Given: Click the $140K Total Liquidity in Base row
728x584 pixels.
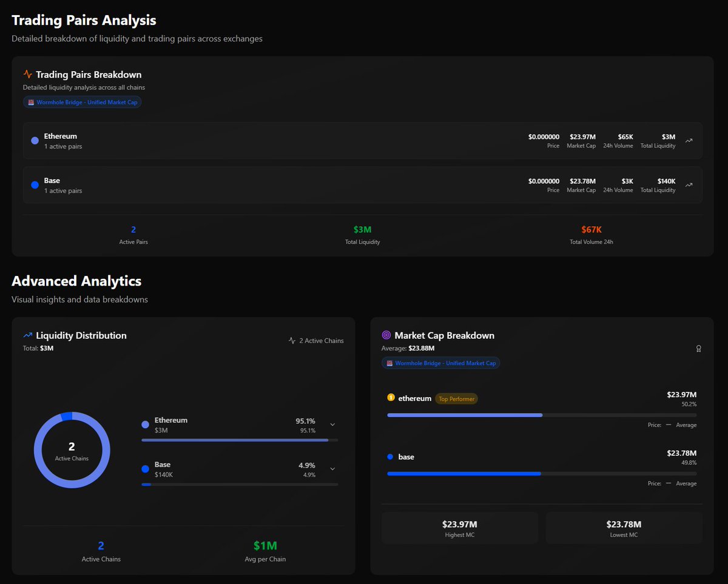Looking at the screenshot, I should [x=666, y=181].
